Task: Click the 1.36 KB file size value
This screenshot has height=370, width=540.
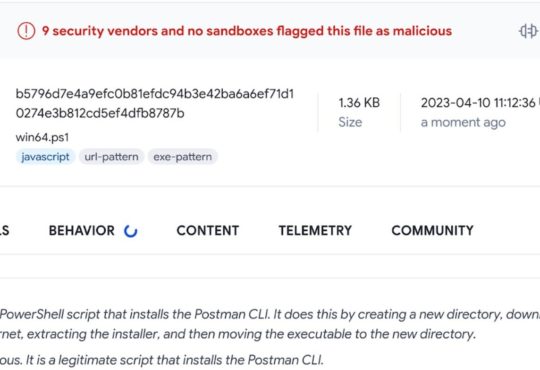Action: [359, 103]
